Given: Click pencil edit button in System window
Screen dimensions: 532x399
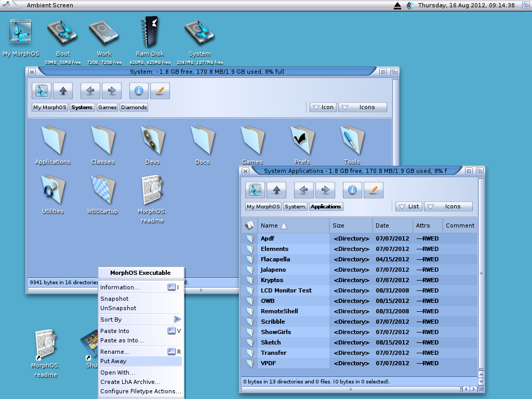Looking at the screenshot, I should 160,90.
